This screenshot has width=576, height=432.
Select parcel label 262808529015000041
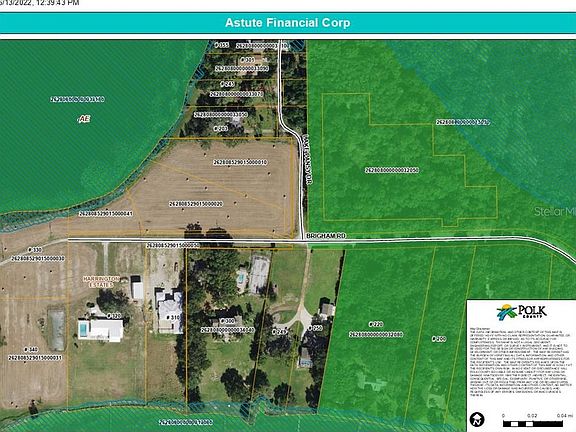click(x=106, y=213)
